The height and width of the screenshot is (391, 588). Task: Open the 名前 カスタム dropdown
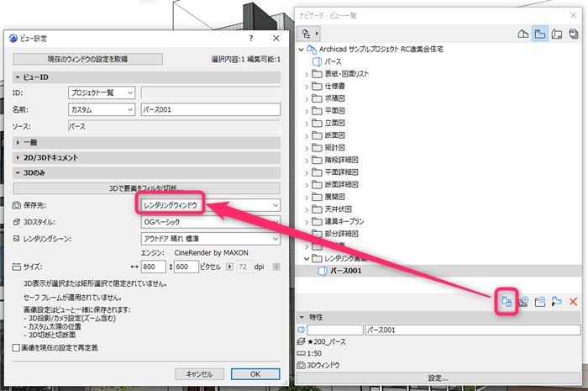pyautogui.click(x=102, y=109)
